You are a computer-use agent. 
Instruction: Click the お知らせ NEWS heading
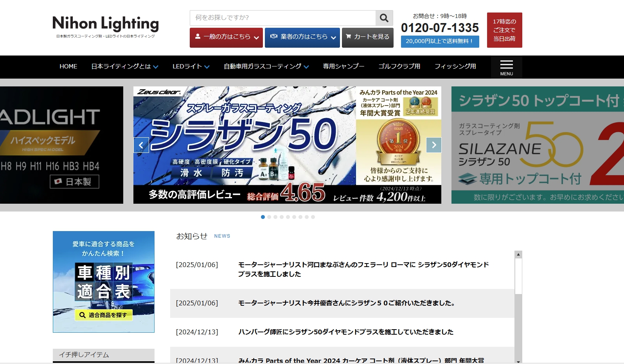203,236
